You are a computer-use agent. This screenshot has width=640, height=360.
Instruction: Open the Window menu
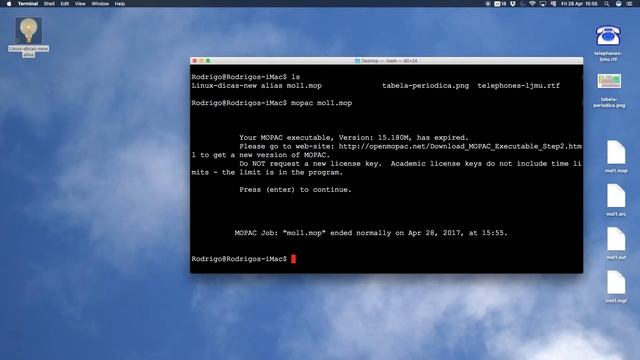100,4
